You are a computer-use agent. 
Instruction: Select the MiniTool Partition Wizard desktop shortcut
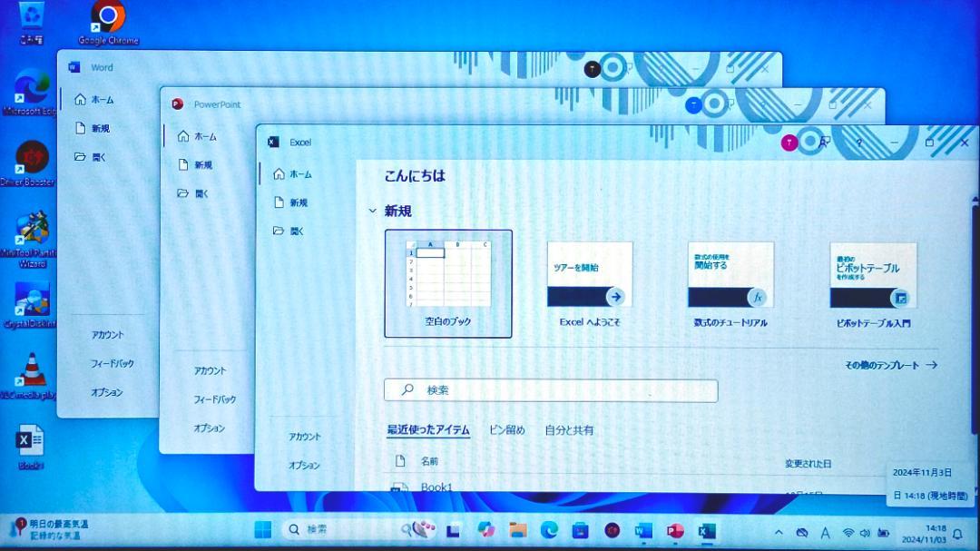pyautogui.click(x=31, y=240)
